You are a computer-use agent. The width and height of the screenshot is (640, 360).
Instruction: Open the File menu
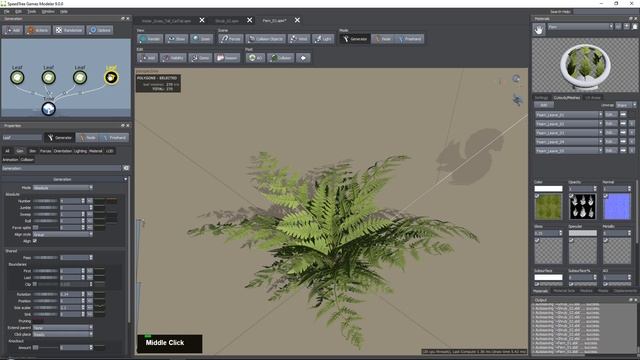pyautogui.click(x=7, y=11)
